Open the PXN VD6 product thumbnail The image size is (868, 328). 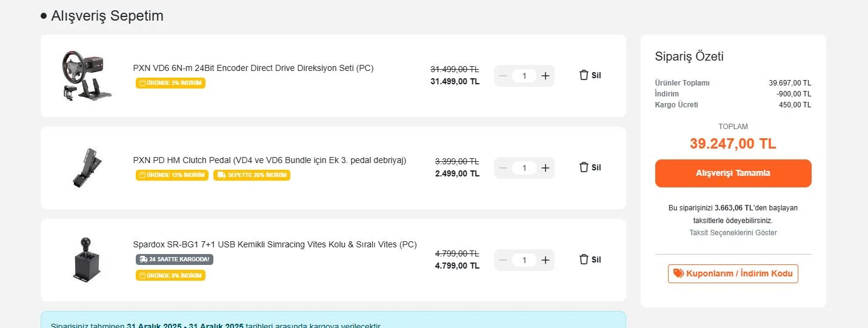click(82, 75)
